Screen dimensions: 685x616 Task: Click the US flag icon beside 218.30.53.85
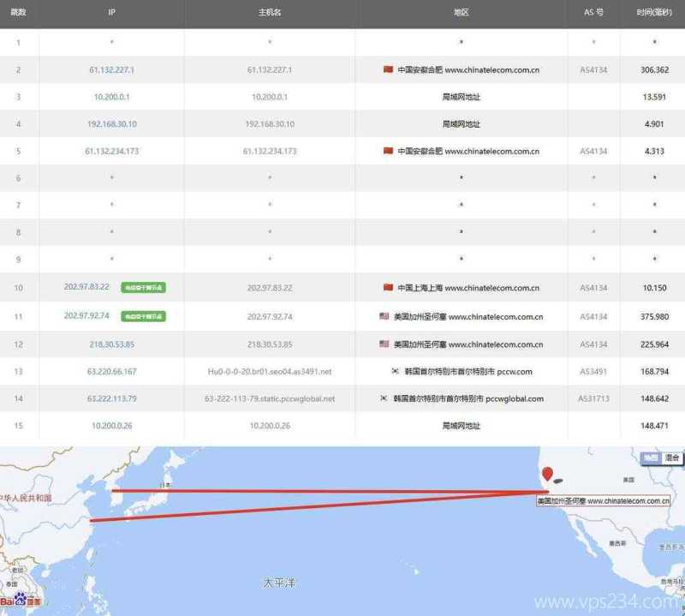coord(383,344)
